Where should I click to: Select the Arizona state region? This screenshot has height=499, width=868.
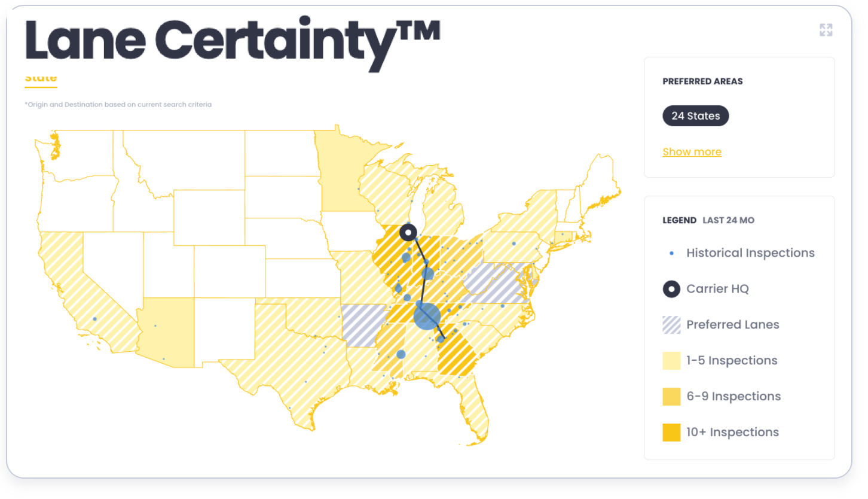pyautogui.click(x=166, y=332)
